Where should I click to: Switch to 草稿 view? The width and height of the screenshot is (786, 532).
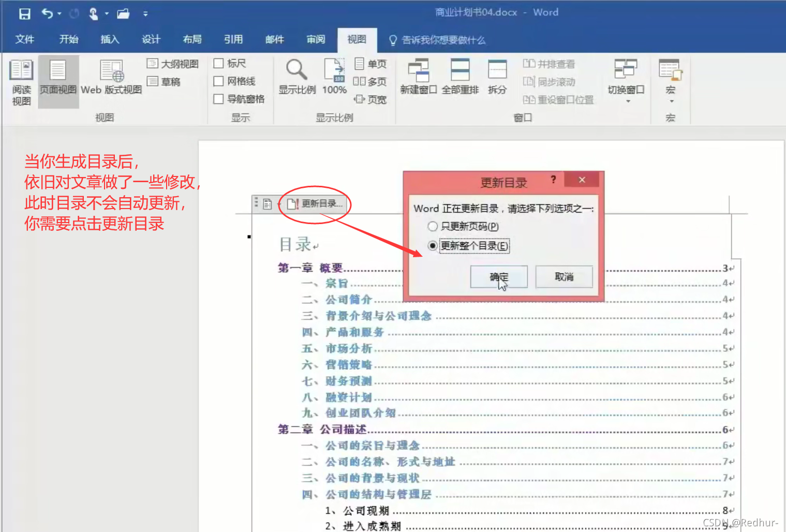point(164,81)
